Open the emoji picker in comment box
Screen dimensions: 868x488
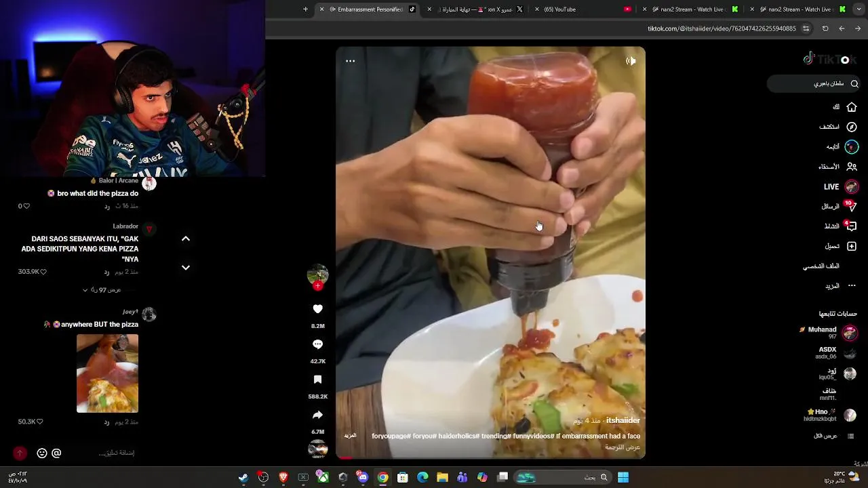tap(42, 453)
